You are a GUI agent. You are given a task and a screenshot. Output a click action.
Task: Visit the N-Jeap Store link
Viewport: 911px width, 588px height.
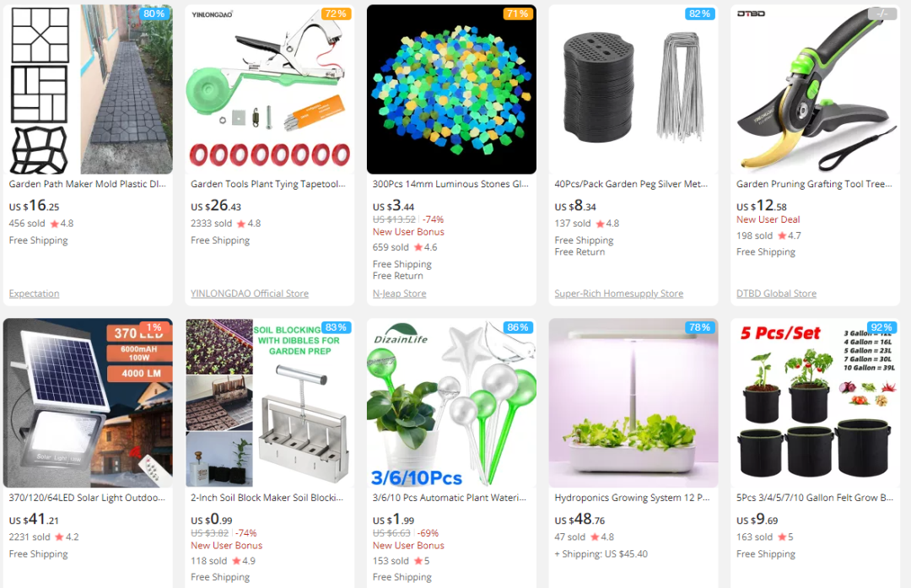click(399, 294)
